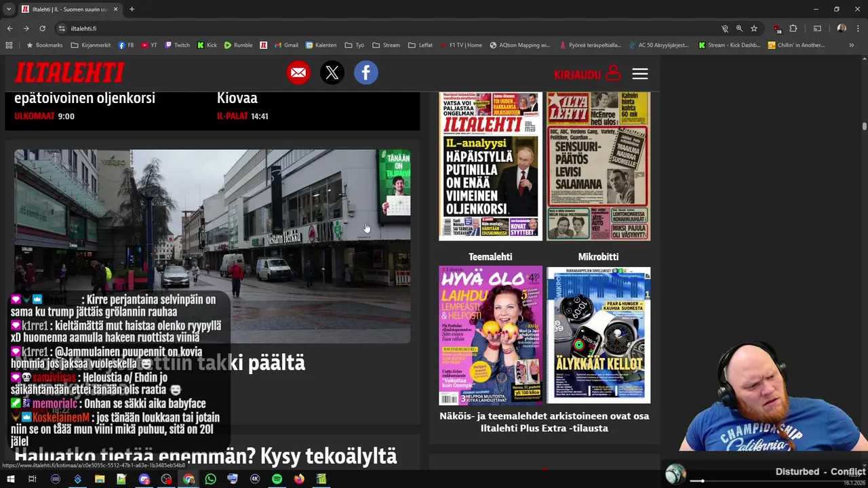Open the zoom magnifier icon in address bar
The image size is (868, 488).
(739, 28)
